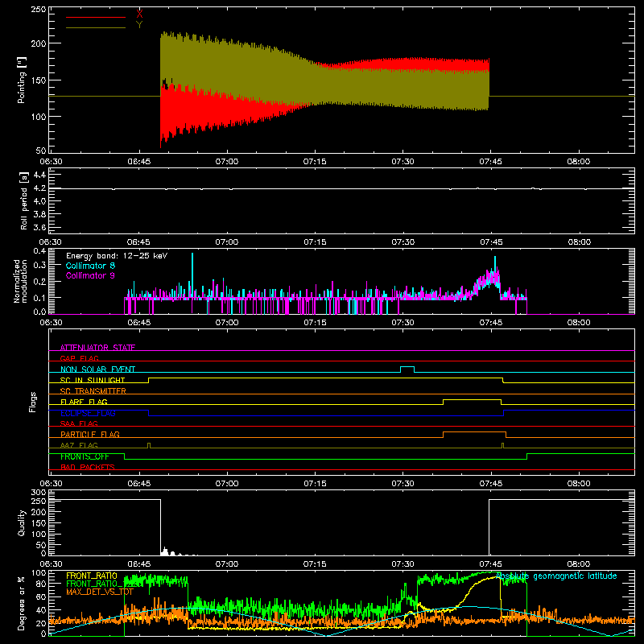
Task: Click the A4Z_FLAG label
Action: 79,445
